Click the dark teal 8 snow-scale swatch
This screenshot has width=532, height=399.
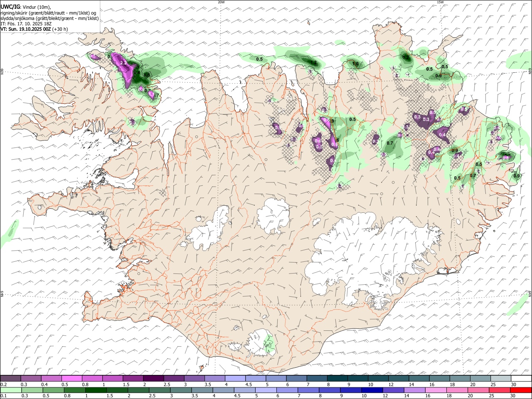coord(337,379)
